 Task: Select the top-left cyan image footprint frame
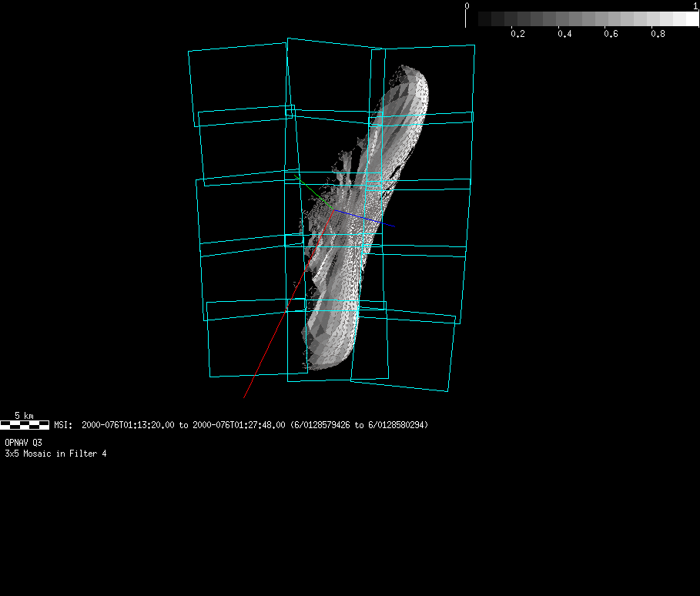(239, 85)
